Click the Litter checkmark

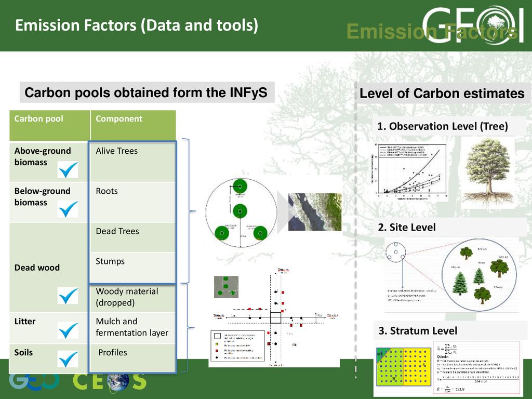68,330
